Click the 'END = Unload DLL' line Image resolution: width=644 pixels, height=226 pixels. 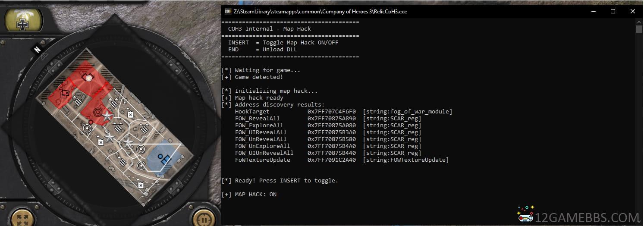pos(262,50)
